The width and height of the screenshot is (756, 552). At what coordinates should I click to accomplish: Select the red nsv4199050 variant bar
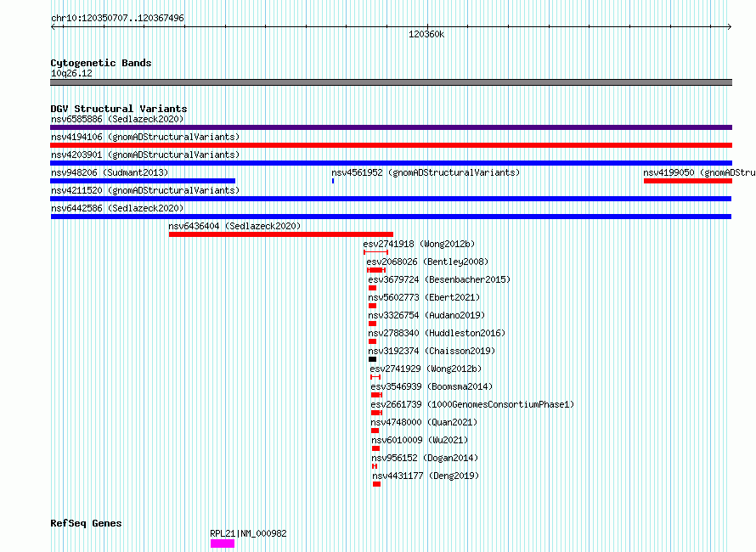tap(688, 181)
